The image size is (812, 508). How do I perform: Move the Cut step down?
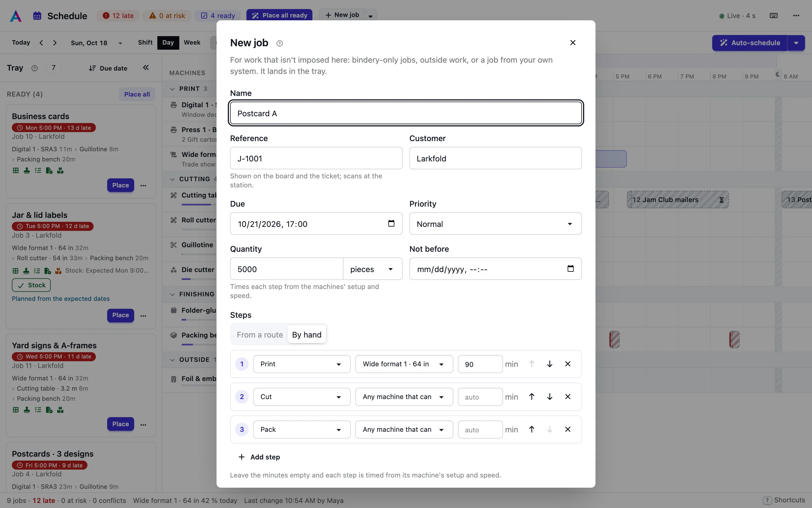pos(550,397)
